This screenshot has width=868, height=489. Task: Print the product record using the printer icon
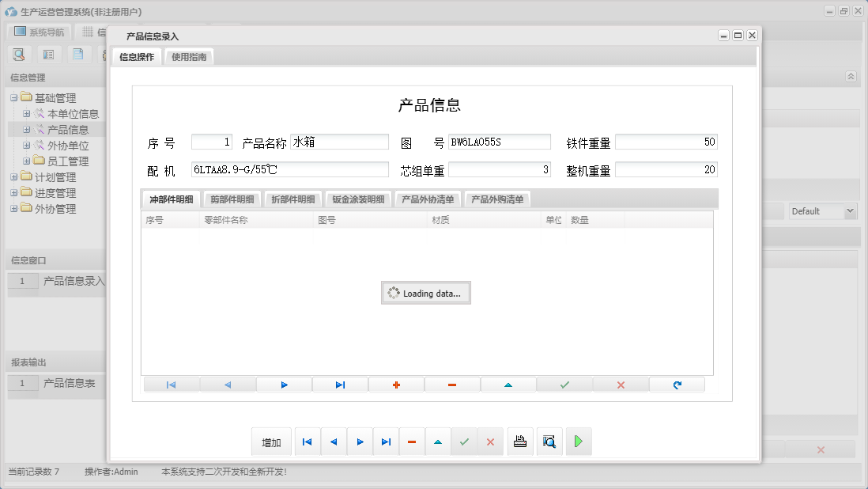coord(520,442)
